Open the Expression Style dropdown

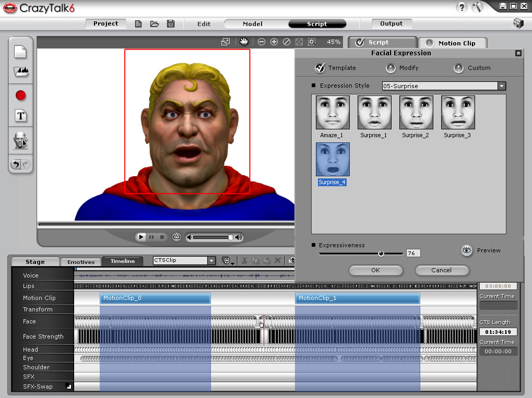[502, 86]
